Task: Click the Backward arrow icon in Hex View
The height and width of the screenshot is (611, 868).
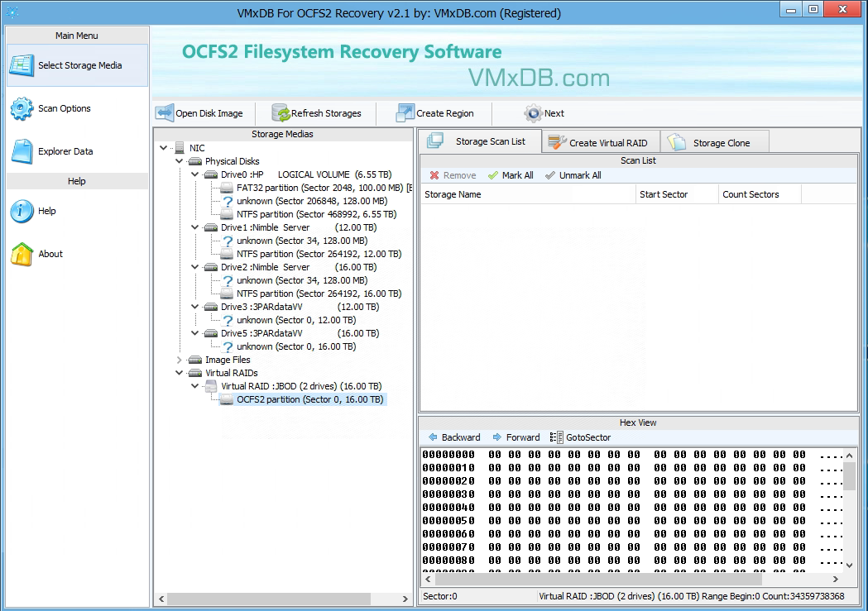Action: [433, 437]
